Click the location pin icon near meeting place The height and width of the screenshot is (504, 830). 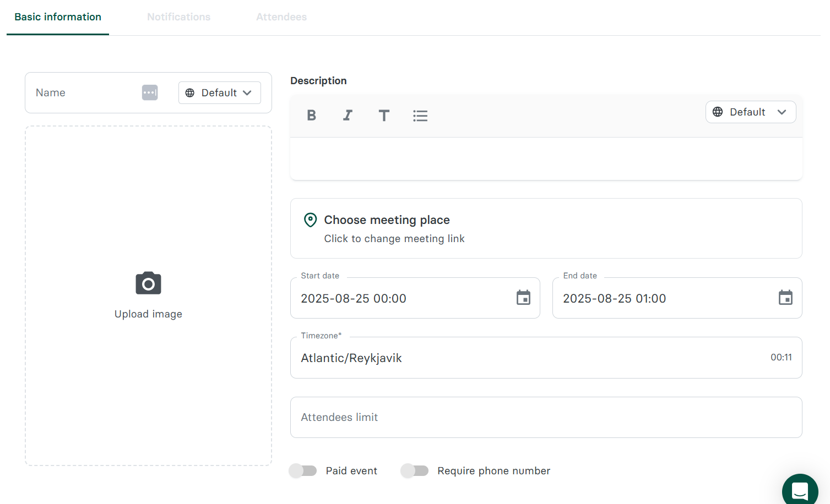pyautogui.click(x=310, y=220)
